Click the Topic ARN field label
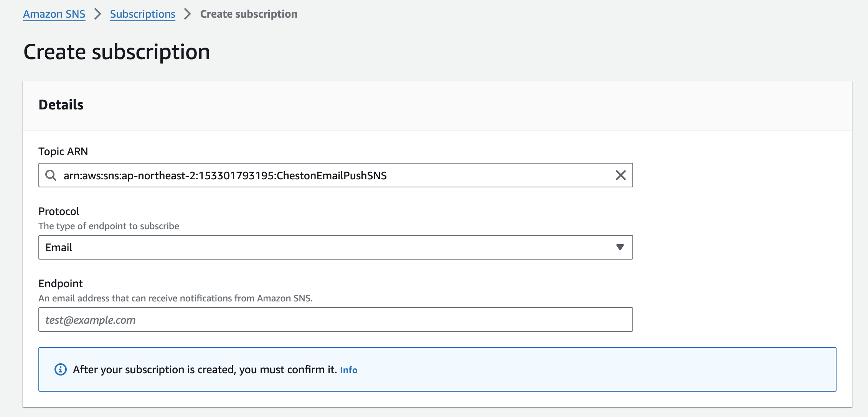This screenshot has width=868, height=417. 63,152
